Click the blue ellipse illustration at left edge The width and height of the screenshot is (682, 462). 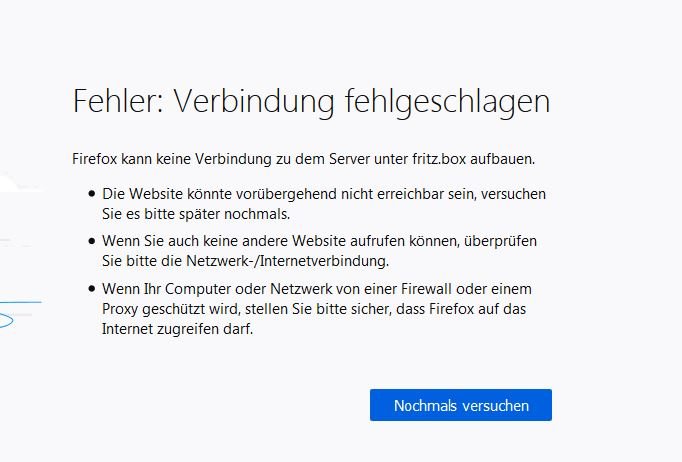6,322
